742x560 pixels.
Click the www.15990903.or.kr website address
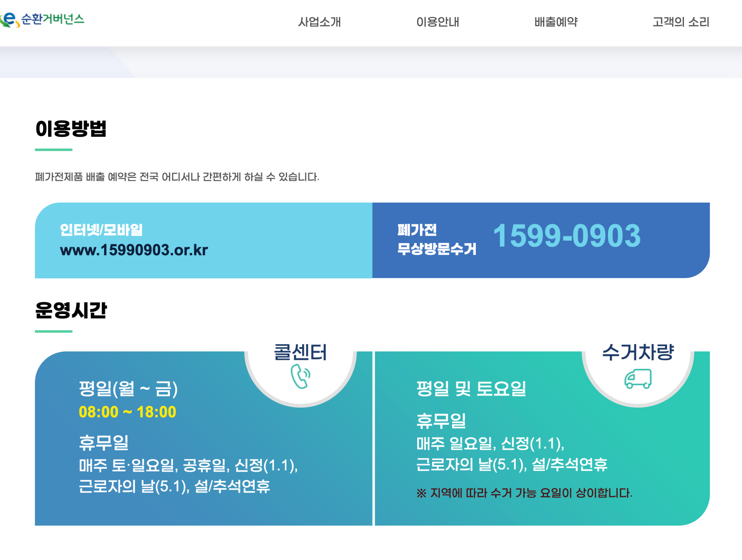pos(134,250)
